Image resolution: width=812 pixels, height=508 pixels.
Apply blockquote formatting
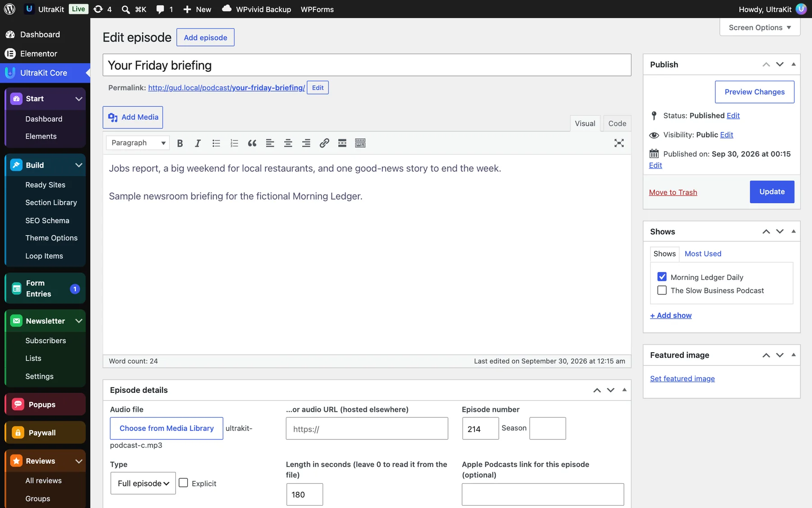(252, 143)
